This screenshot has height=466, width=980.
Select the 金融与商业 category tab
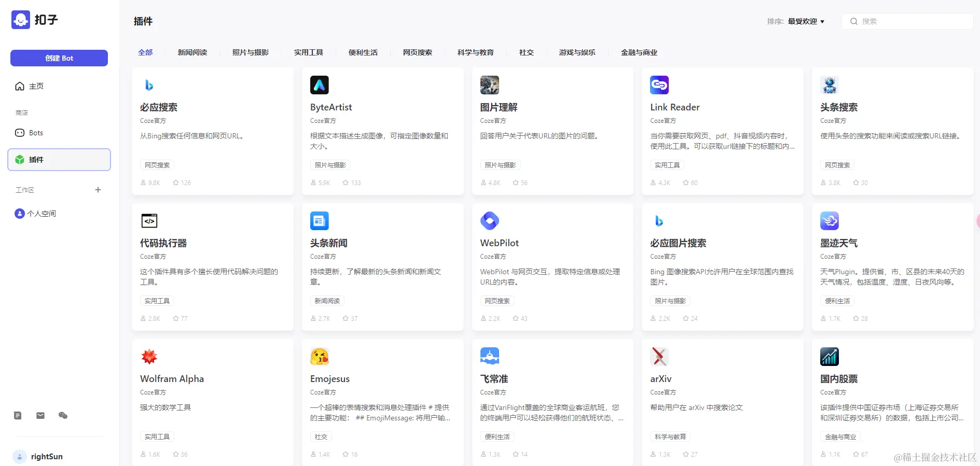(639, 52)
